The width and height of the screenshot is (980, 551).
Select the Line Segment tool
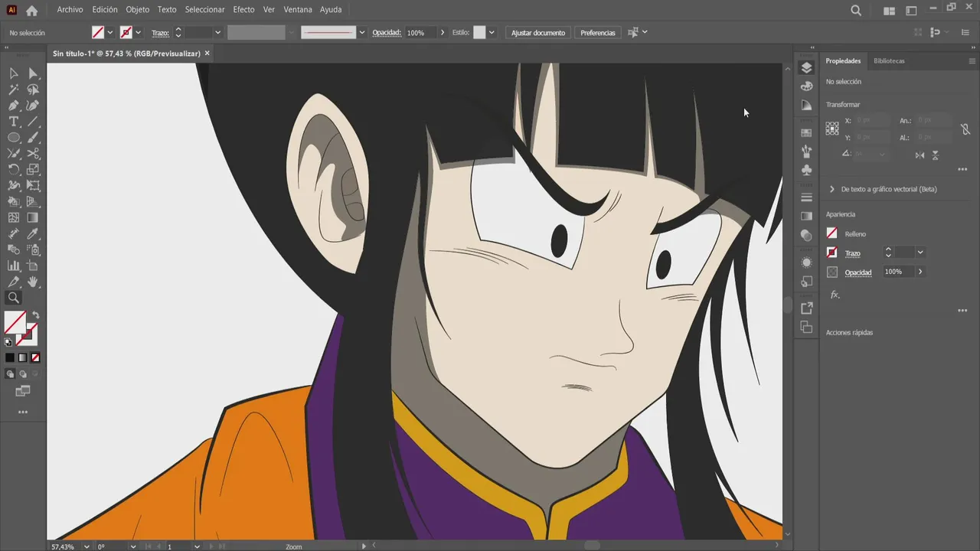pos(33,122)
